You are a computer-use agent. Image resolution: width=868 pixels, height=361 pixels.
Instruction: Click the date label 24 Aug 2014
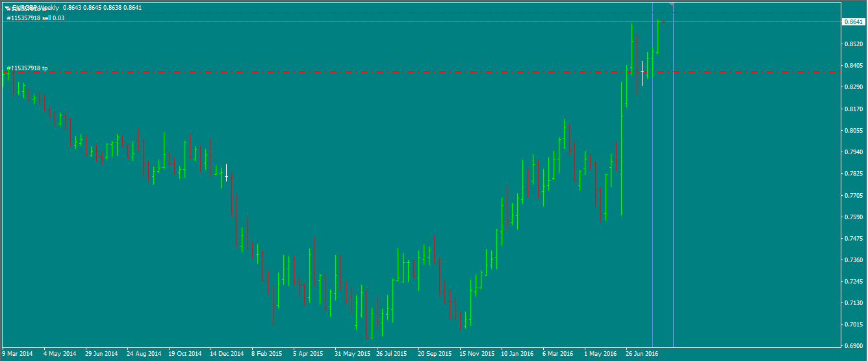tap(144, 354)
